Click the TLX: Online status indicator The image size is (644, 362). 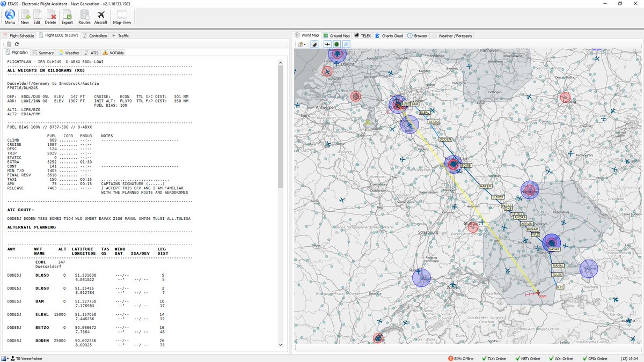pos(494,358)
